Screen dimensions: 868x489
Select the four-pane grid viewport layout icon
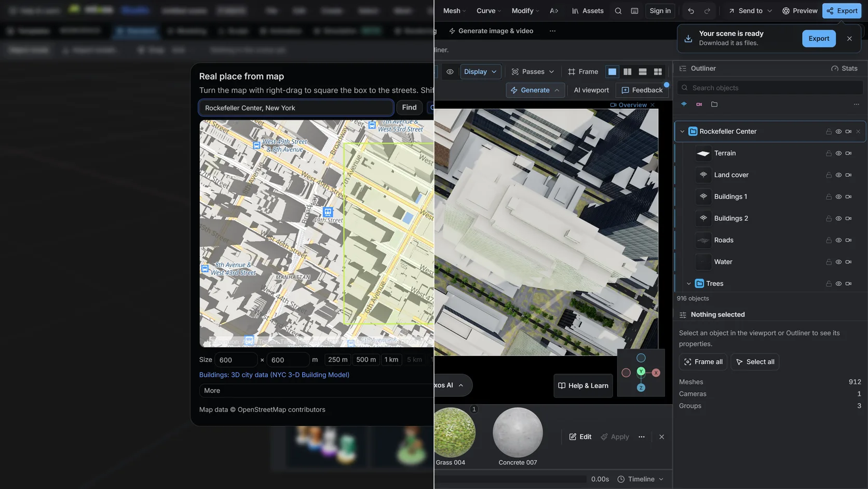[x=658, y=72]
